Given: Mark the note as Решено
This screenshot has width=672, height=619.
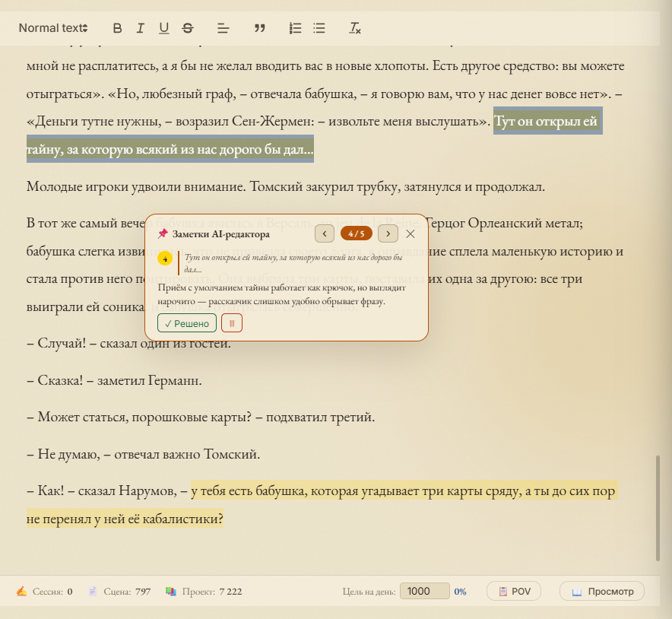Looking at the screenshot, I should click(x=187, y=323).
